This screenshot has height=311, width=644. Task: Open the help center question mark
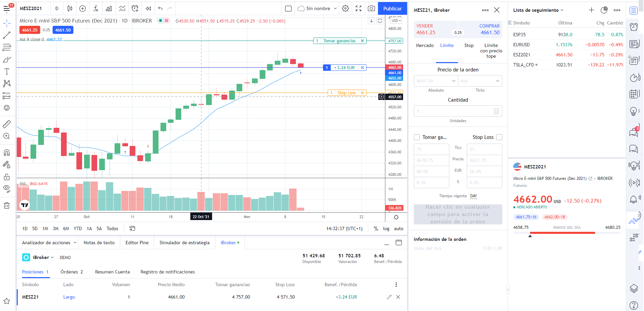pyautogui.click(x=634, y=305)
